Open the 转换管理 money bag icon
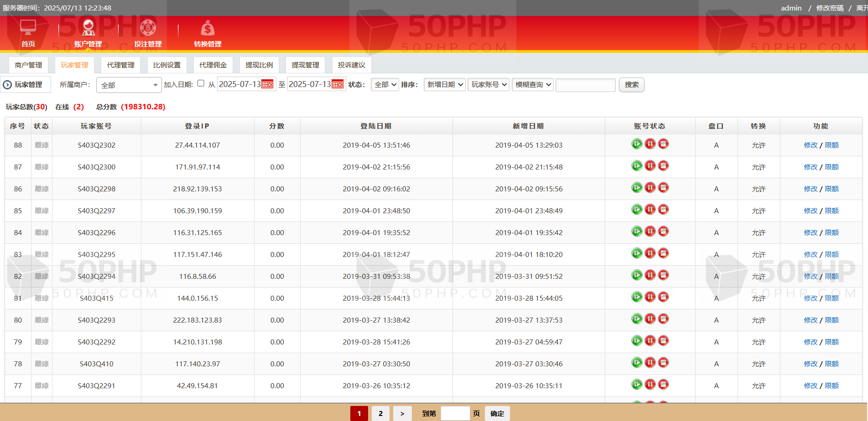Image resolution: width=868 pixels, height=421 pixels. [x=208, y=28]
